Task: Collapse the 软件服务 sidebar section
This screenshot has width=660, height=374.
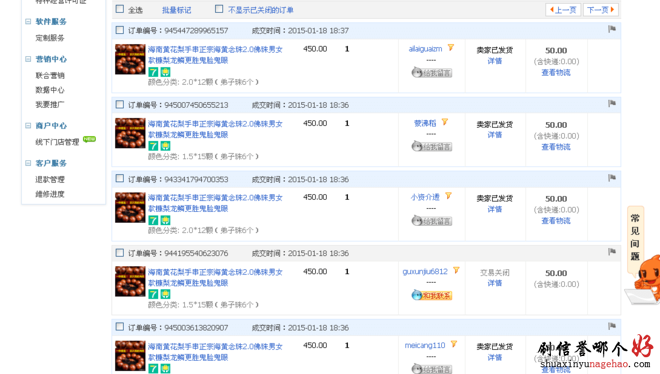Action: click(x=28, y=21)
